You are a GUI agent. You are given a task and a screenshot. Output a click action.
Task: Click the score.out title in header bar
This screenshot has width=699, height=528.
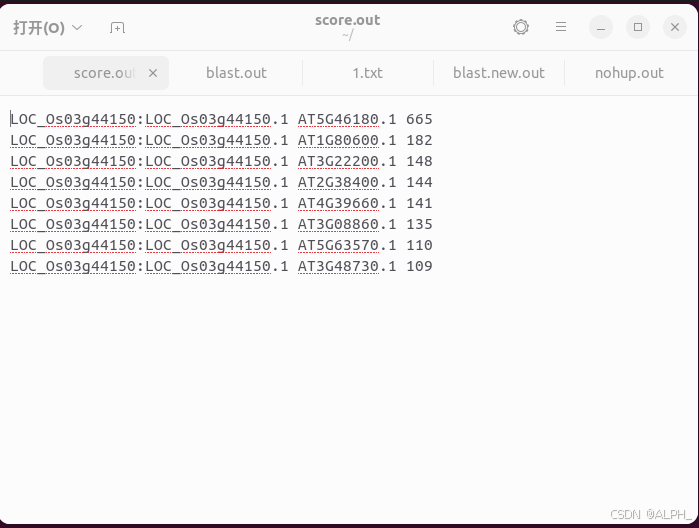[348, 20]
